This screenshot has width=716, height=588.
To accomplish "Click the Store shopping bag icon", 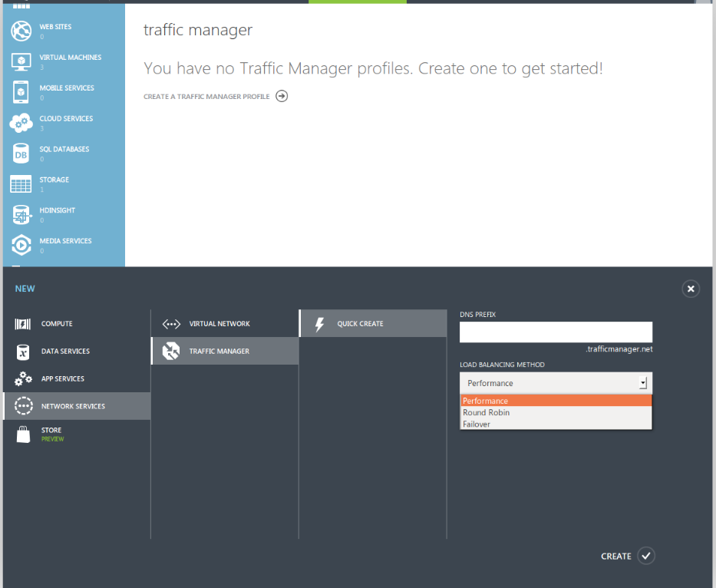I will (23, 434).
